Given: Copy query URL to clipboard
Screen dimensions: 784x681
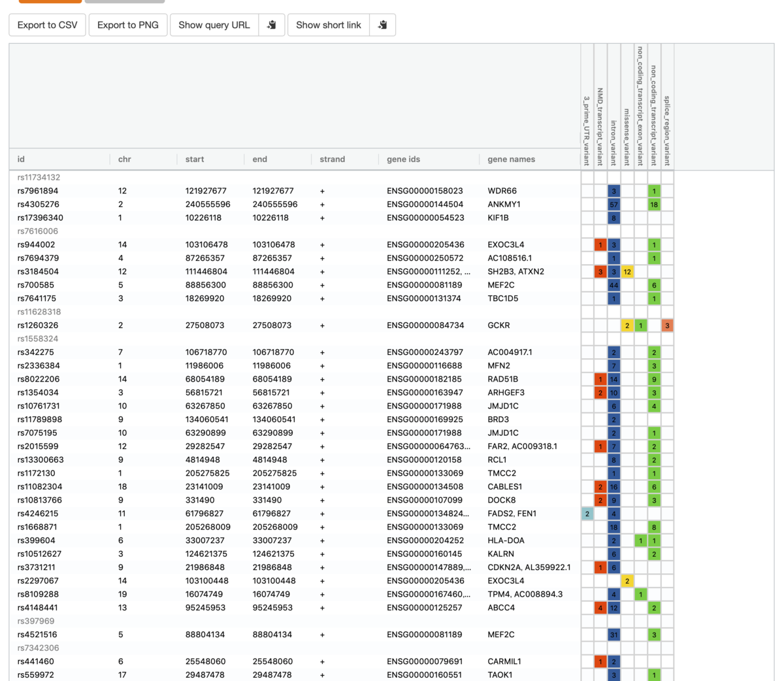Looking at the screenshot, I should click(272, 25).
